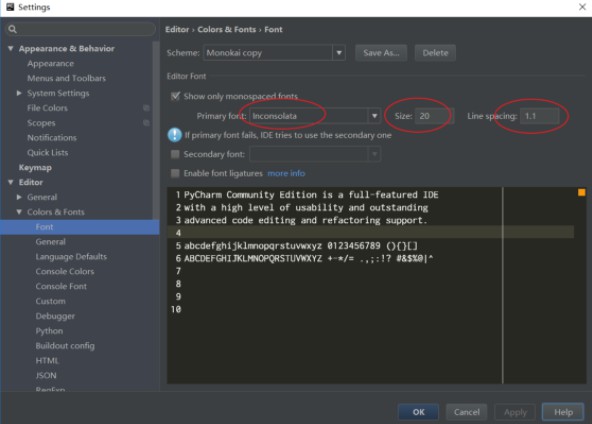Image resolution: width=592 pixels, height=424 pixels.
Task: Collapse Appearance & Behavior tree section
Action: (x=11, y=48)
